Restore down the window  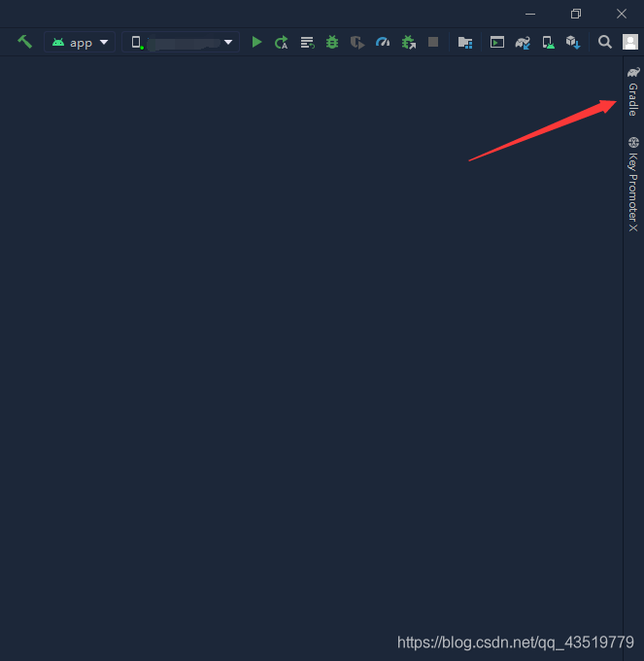(576, 14)
